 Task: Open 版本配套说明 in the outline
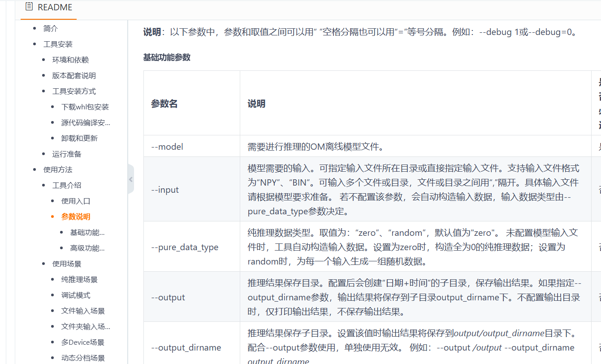point(74,76)
